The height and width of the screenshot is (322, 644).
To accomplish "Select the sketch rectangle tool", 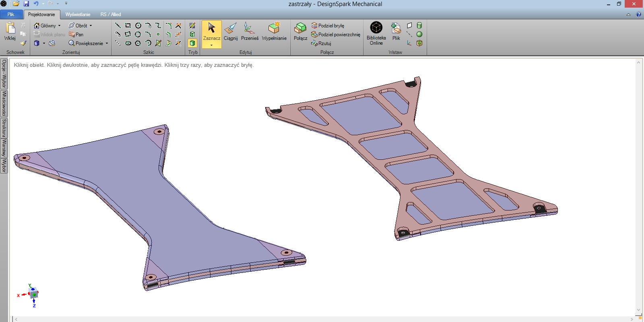I will tap(128, 25).
